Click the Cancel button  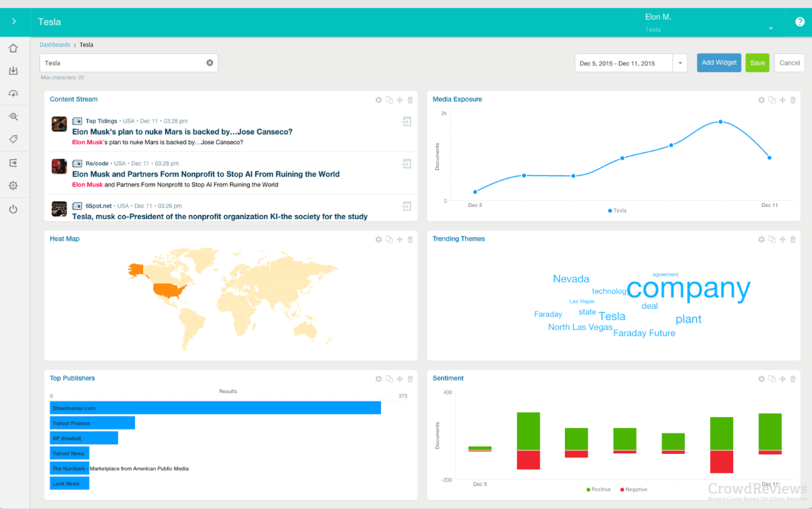coord(790,63)
